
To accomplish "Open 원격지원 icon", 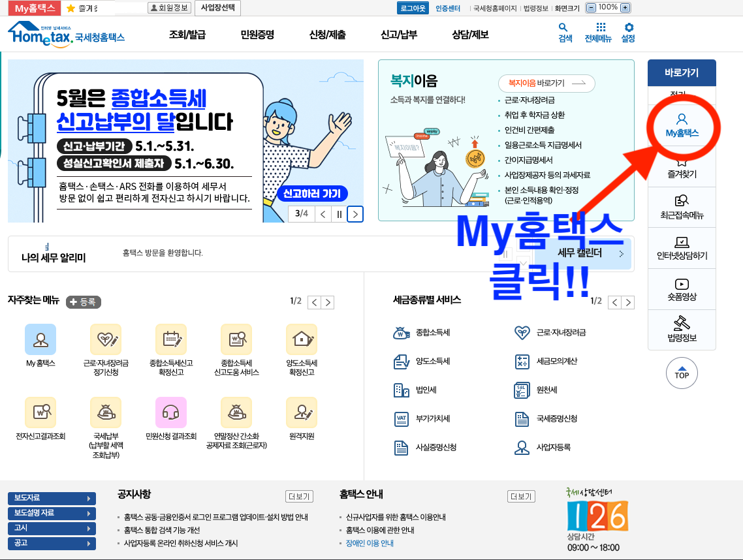I will coord(302,412).
